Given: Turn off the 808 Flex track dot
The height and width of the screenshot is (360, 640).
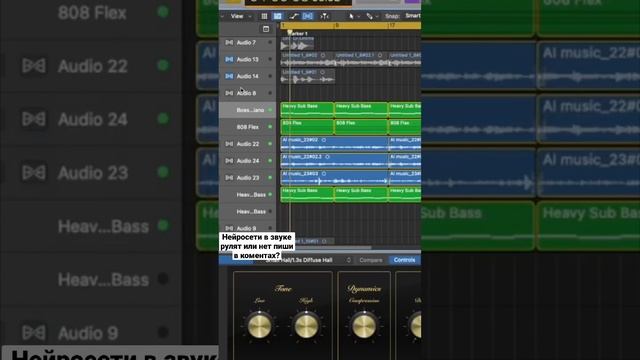Looking at the screenshot, I should pos(270,127).
